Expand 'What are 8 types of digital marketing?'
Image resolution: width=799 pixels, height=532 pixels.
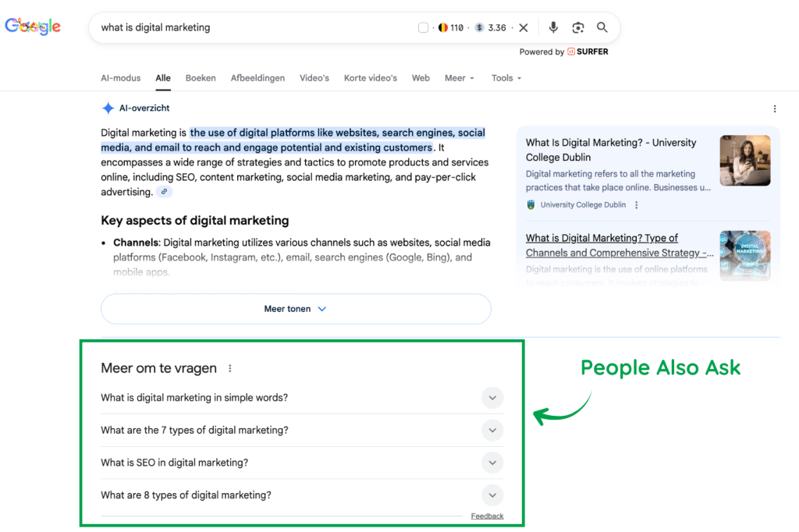[492, 495]
